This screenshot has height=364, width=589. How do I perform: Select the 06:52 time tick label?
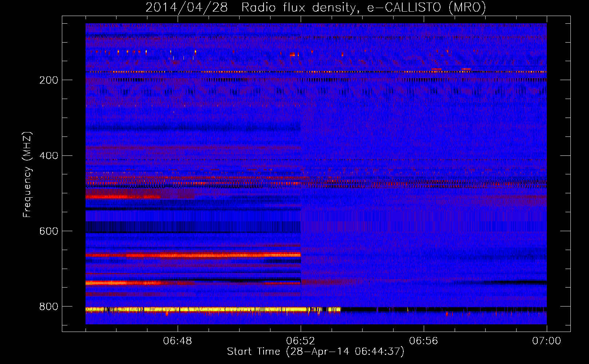point(301,341)
